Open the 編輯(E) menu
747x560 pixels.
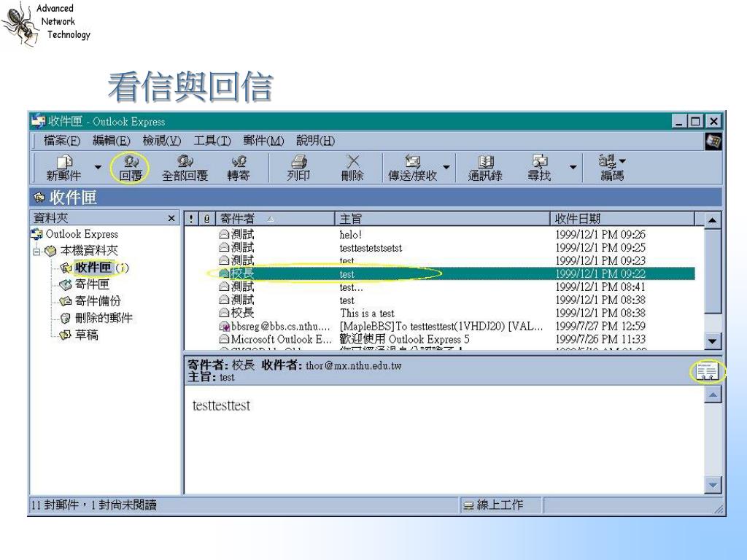point(112,141)
